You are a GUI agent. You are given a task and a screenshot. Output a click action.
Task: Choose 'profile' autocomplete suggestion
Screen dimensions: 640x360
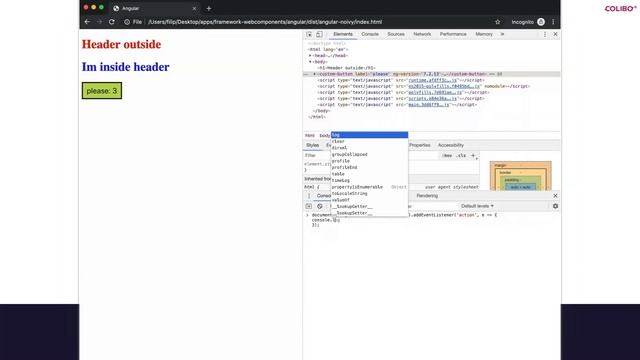369,161
